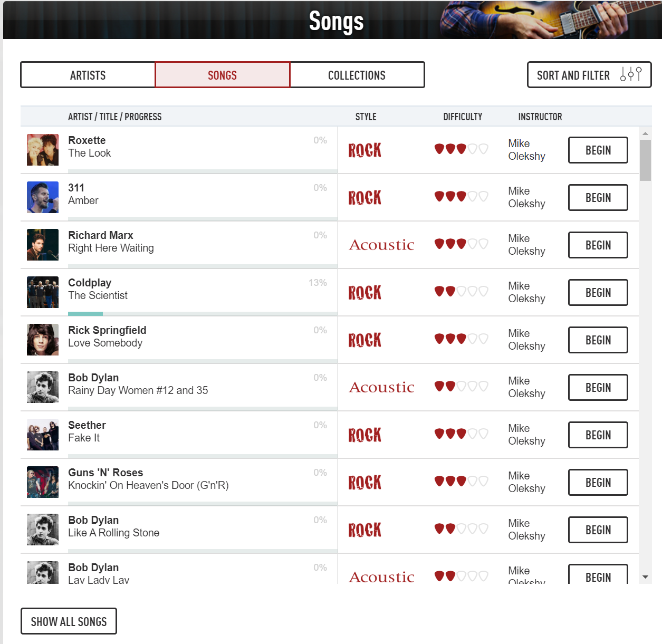The height and width of the screenshot is (644, 662).
Task: Click the Acoustic style badge for Richard Marx
Action: 382,245
